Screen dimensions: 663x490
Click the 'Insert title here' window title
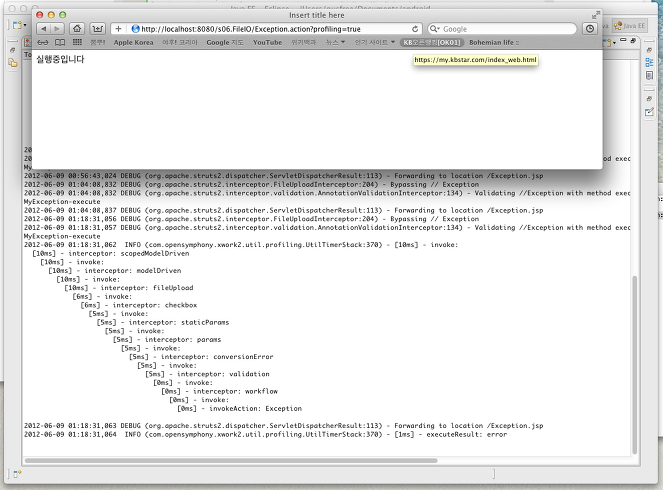click(317, 15)
